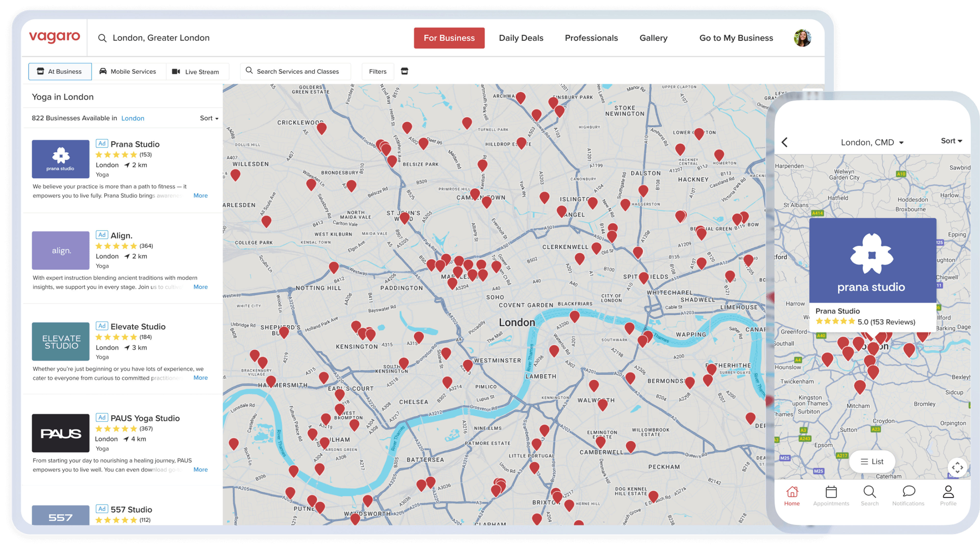Click the For Business button

(449, 38)
